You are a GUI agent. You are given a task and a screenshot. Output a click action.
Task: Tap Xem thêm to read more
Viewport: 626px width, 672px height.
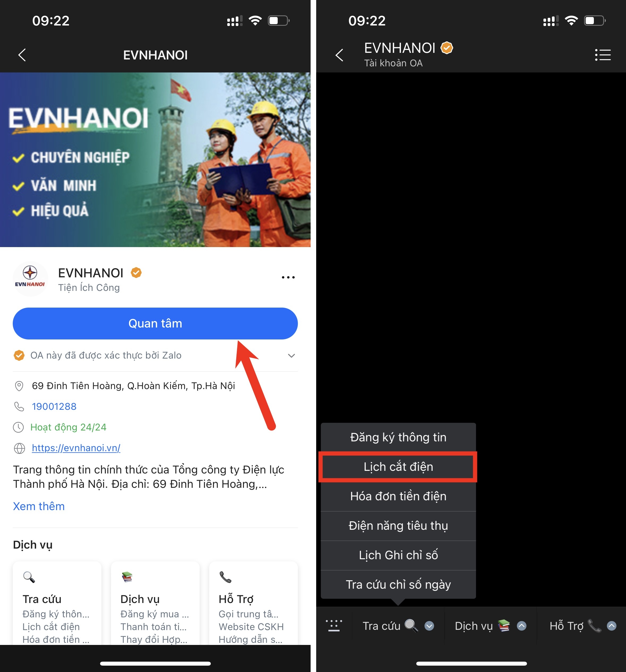[x=38, y=506]
